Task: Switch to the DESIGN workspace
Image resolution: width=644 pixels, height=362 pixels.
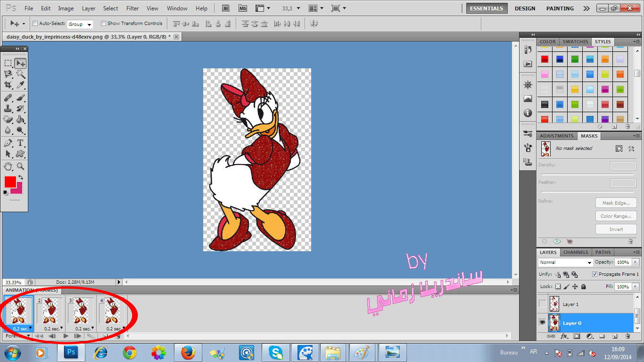Action: [x=525, y=8]
